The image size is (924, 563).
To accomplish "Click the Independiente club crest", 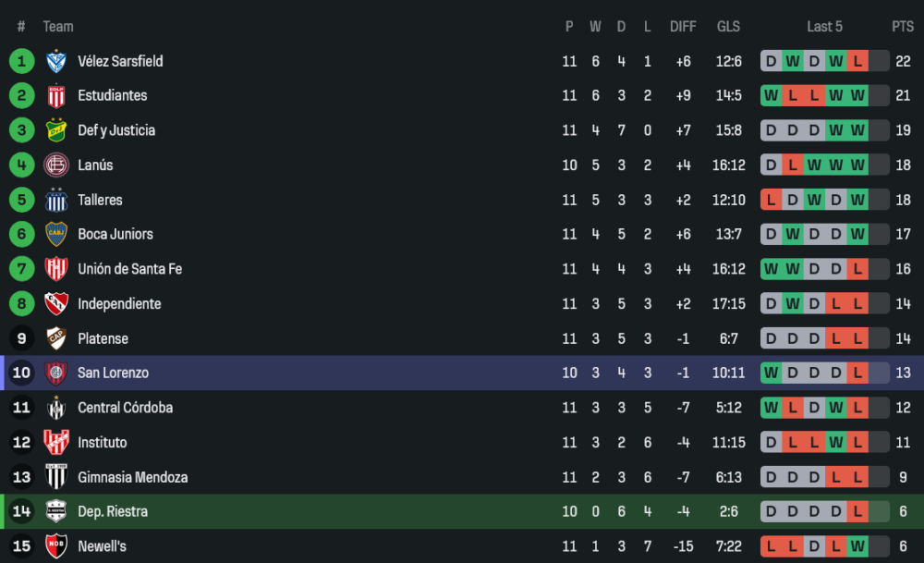I will click(x=56, y=304).
